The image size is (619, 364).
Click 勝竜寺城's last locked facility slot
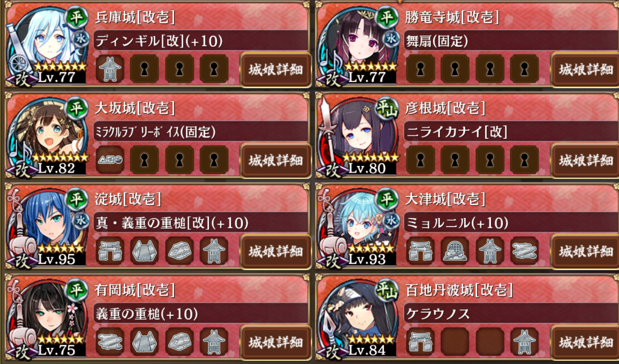[x=524, y=69]
